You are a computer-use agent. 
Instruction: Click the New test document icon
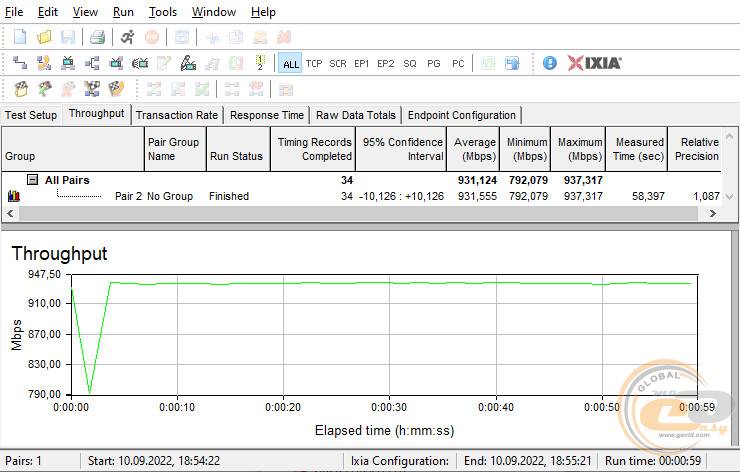point(20,37)
